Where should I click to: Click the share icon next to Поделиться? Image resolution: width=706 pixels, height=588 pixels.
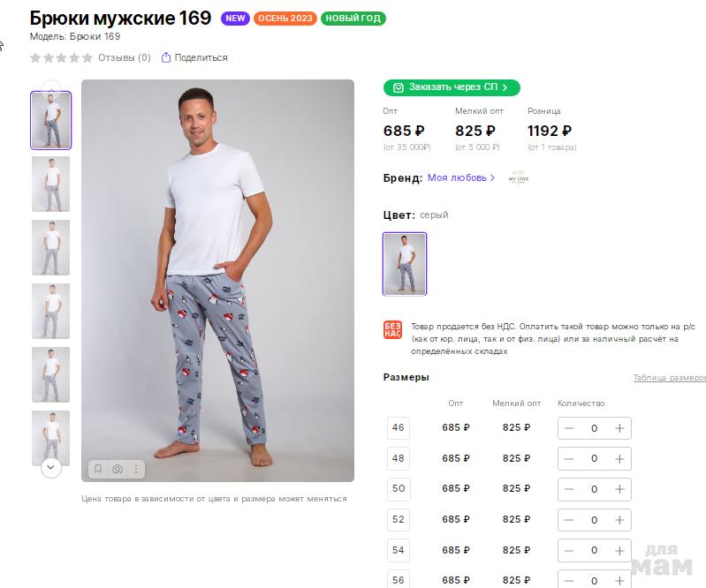click(165, 58)
